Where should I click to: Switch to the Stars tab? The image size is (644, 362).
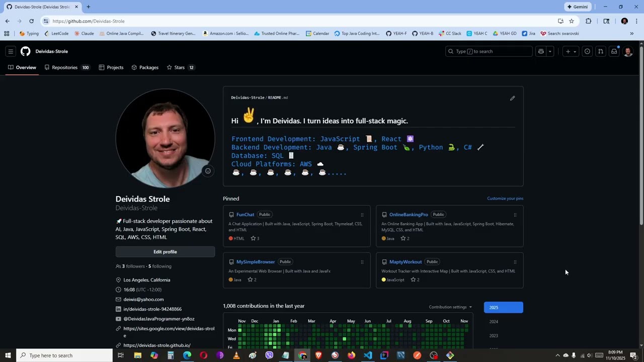pyautogui.click(x=180, y=67)
